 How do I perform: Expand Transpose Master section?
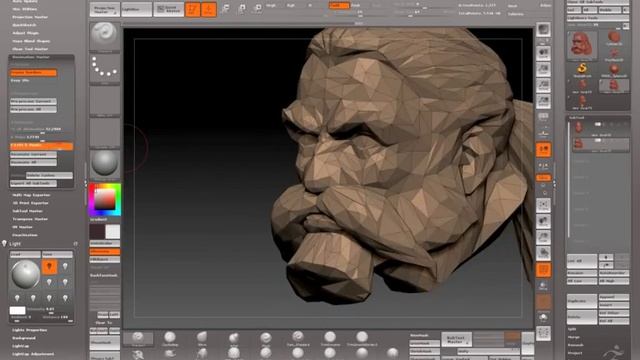[30, 219]
